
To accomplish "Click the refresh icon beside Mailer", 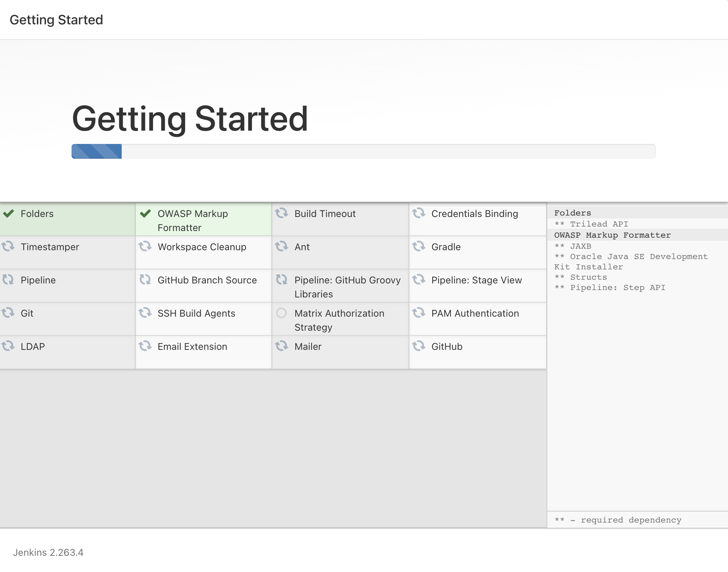I will pos(282,346).
